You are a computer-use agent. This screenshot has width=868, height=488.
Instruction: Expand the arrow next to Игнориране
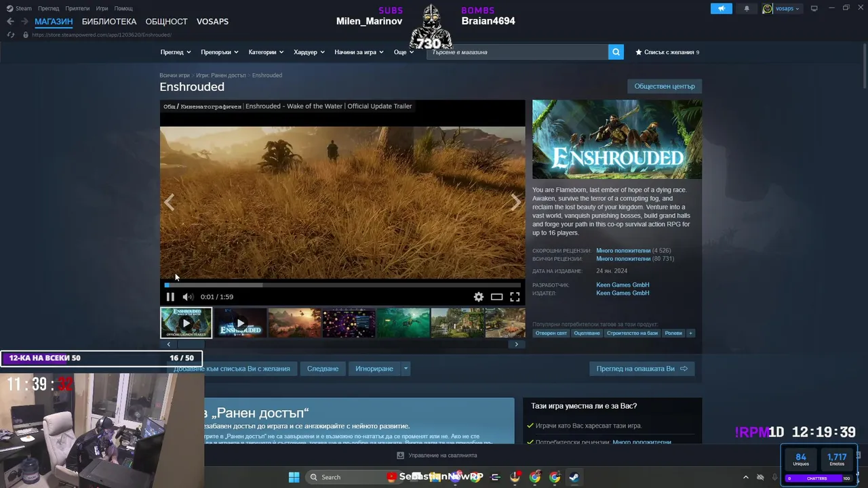coord(406,369)
